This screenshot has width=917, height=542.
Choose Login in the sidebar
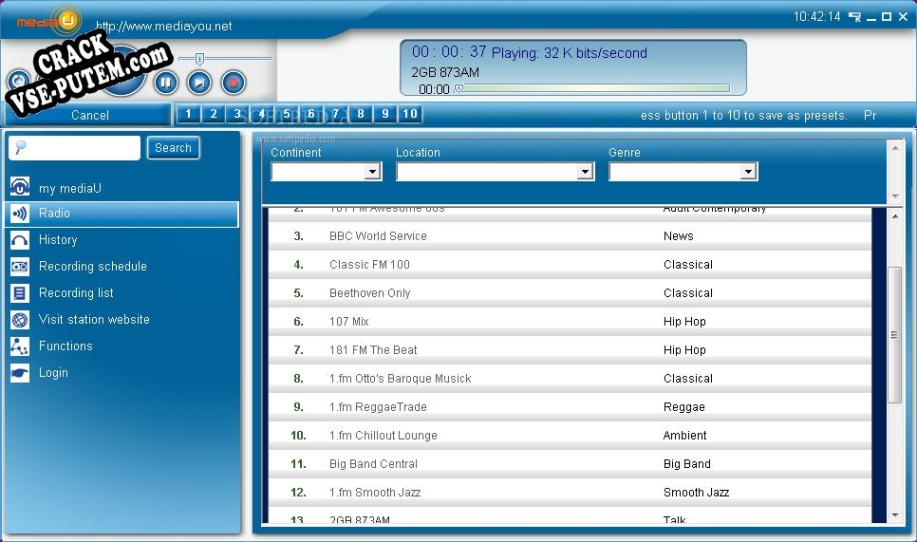click(x=53, y=373)
